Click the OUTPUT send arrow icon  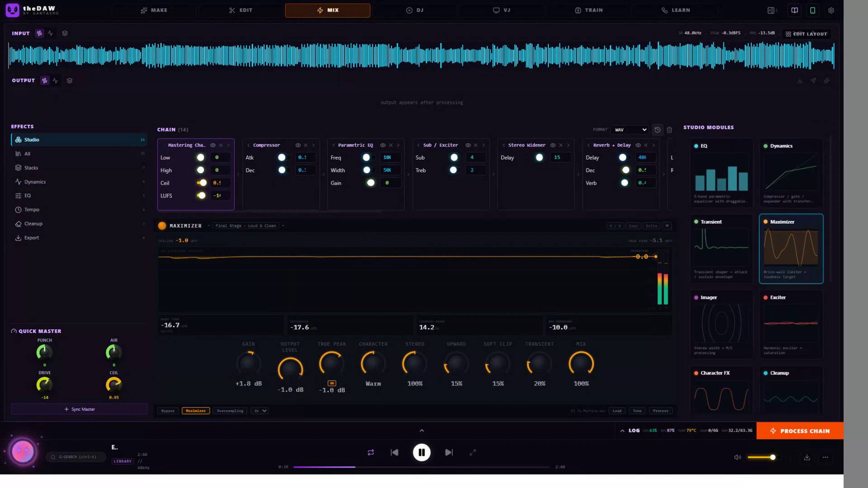pos(813,81)
